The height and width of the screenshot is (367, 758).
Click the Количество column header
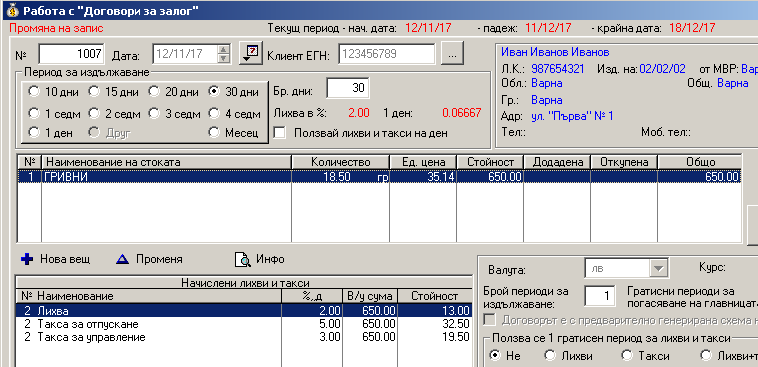[341, 162]
